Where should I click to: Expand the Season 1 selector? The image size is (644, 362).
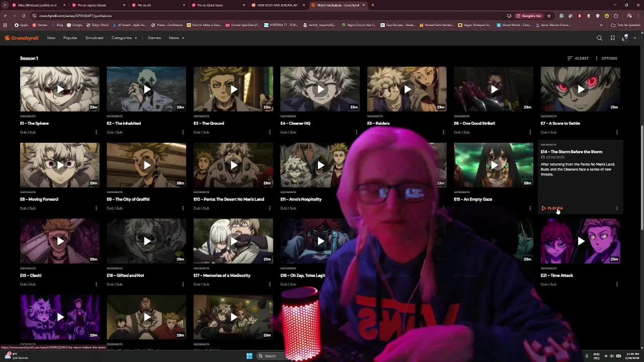(x=29, y=58)
